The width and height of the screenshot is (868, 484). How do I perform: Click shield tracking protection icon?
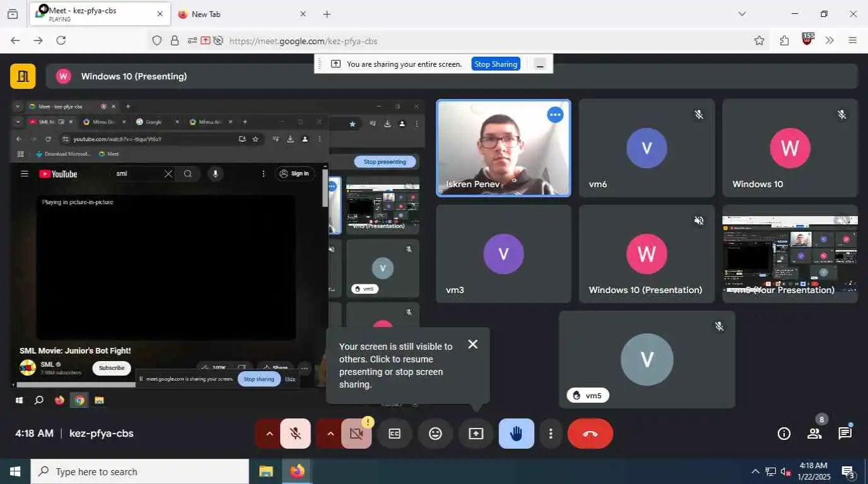pyautogui.click(x=157, y=41)
